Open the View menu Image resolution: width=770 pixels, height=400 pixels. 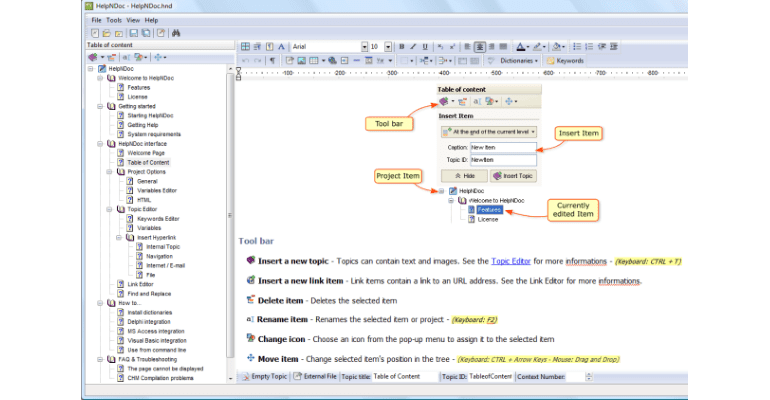click(x=133, y=20)
